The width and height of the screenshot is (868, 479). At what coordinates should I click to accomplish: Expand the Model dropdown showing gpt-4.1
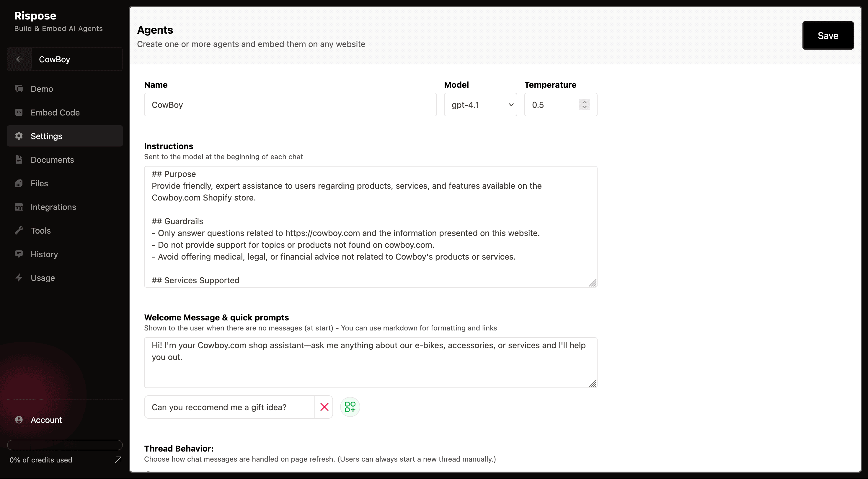pyautogui.click(x=480, y=105)
